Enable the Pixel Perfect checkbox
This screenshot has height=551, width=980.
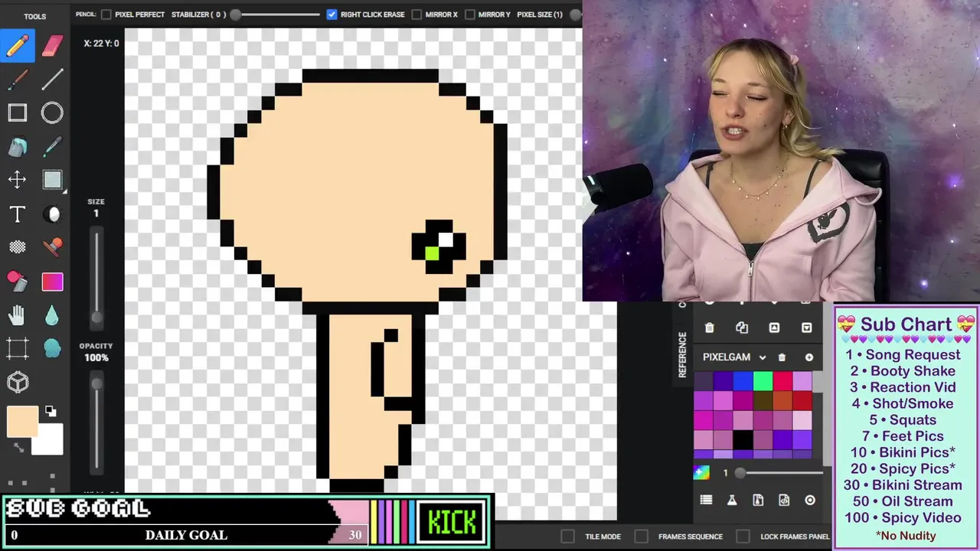(x=106, y=15)
